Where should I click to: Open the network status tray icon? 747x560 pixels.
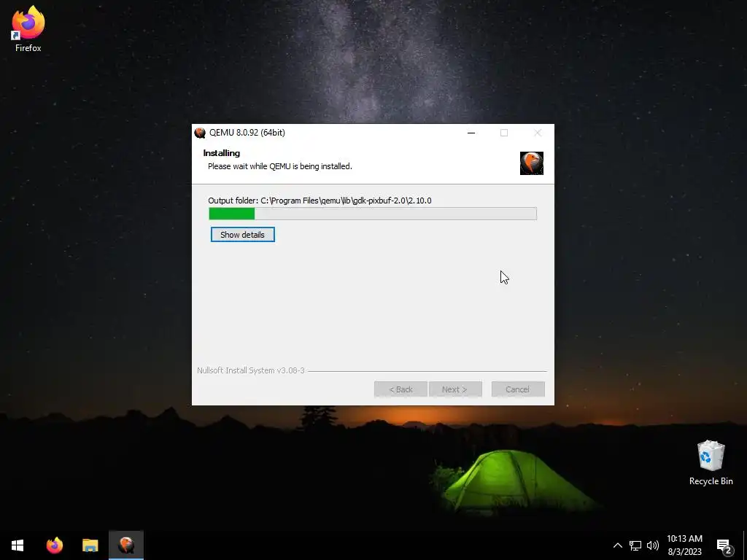(635, 545)
